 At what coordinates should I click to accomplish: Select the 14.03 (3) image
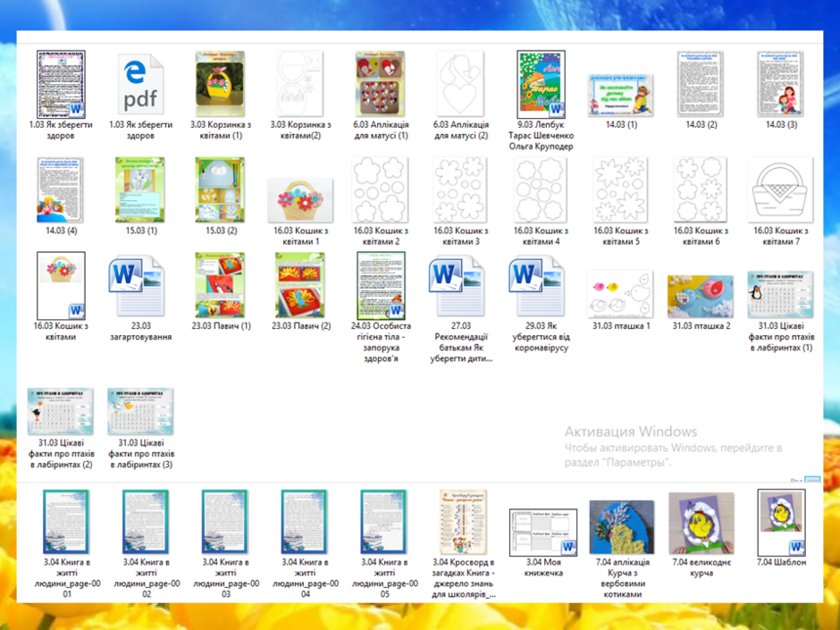click(781, 84)
